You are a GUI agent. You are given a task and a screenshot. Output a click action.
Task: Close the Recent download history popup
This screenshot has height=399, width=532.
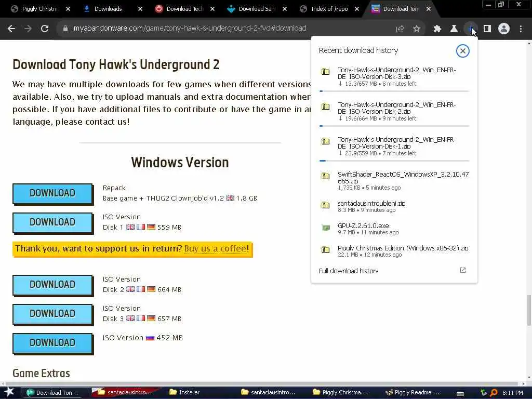point(462,51)
